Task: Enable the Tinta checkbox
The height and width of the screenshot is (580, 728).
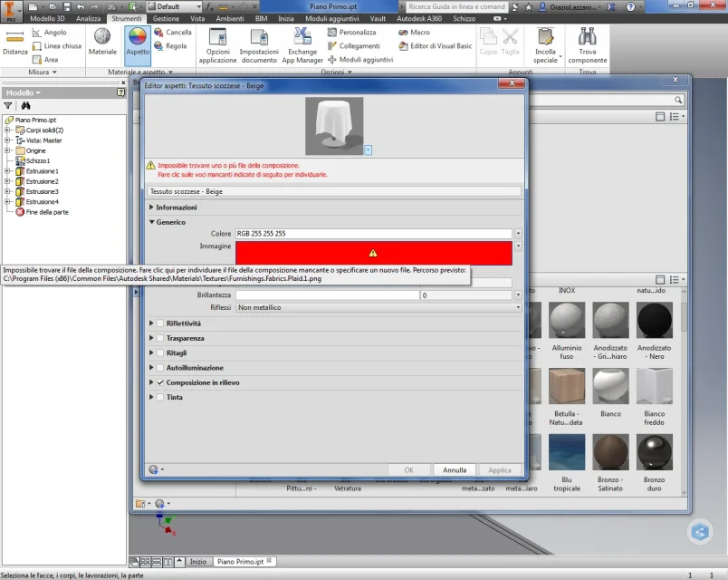Action: tap(160, 397)
